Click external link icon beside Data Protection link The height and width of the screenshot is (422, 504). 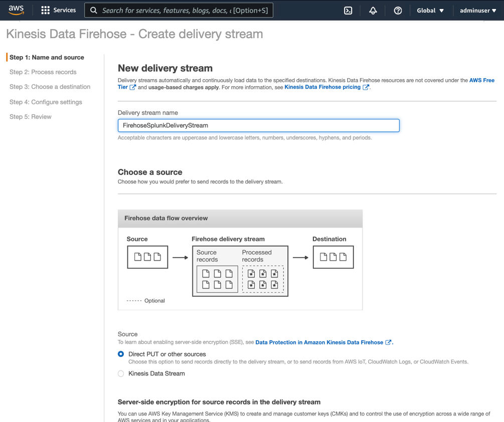pos(388,342)
